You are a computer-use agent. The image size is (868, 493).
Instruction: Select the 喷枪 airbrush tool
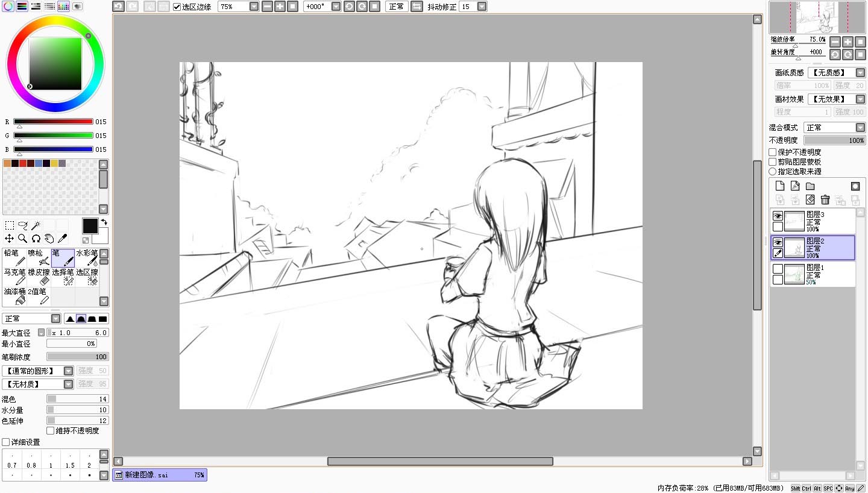[39, 258]
